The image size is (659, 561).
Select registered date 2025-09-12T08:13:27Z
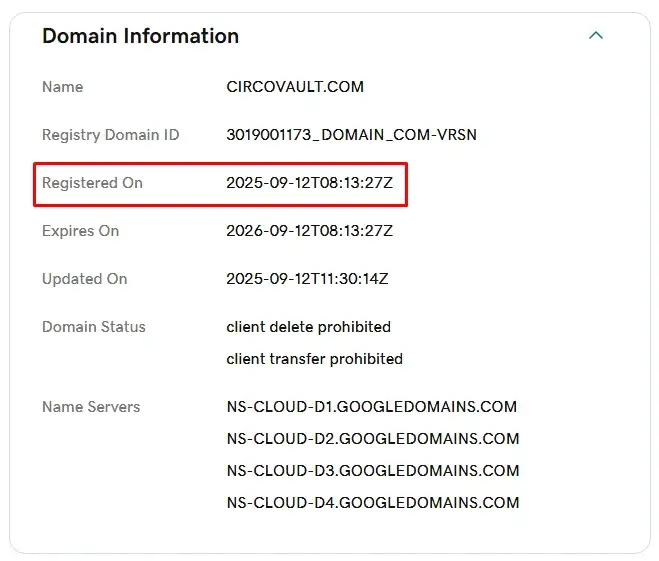[309, 183]
